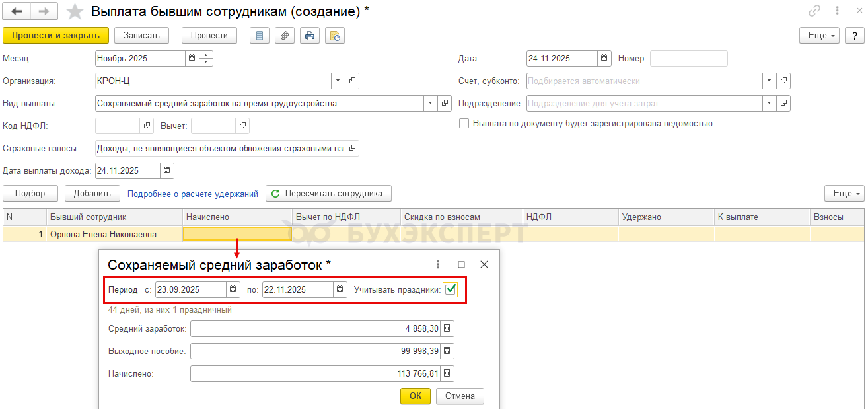The height and width of the screenshot is (409, 868).
Task: Open calculator for Средний заработок
Action: [447, 328]
